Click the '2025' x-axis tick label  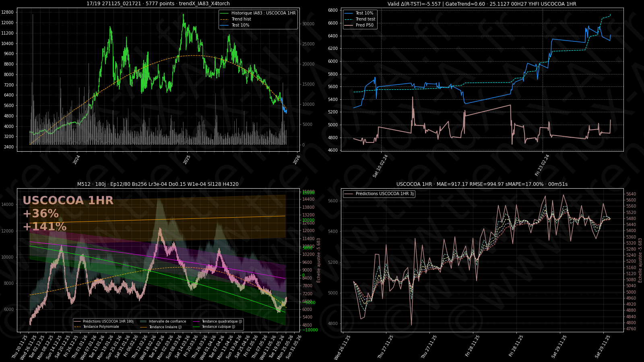(x=187, y=160)
